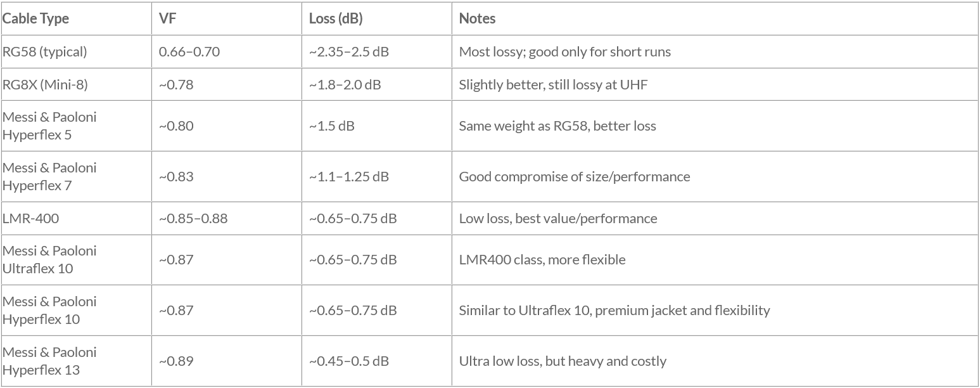Select the ~1.1–1.25 dB loss value
The width and height of the screenshot is (980, 388).
[349, 176]
